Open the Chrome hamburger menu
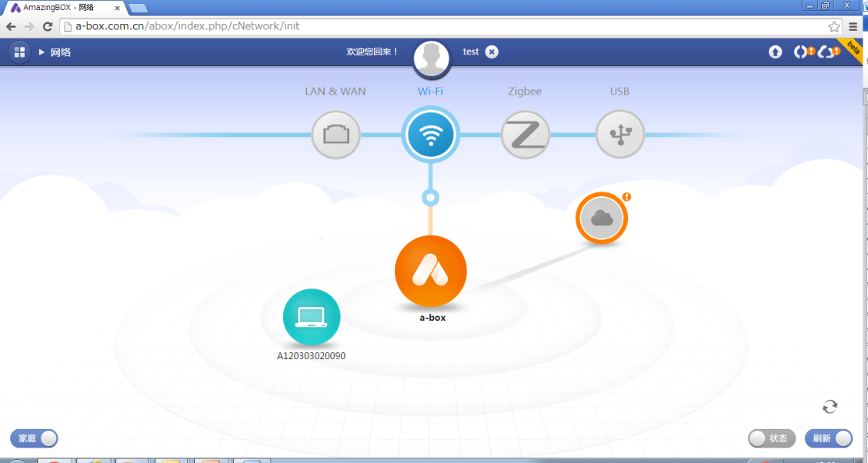 (x=853, y=26)
